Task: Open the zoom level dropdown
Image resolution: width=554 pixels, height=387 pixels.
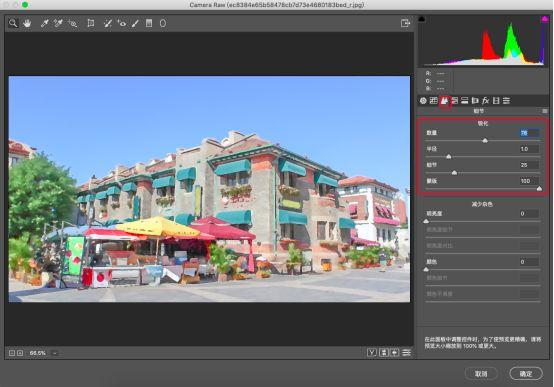Action: click(x=55, y=353)
